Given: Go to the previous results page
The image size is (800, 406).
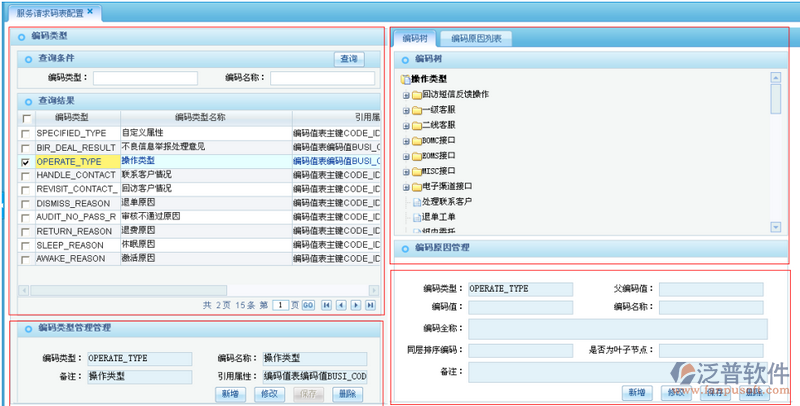Looking at the screenshot, I should tap(340, 304).
